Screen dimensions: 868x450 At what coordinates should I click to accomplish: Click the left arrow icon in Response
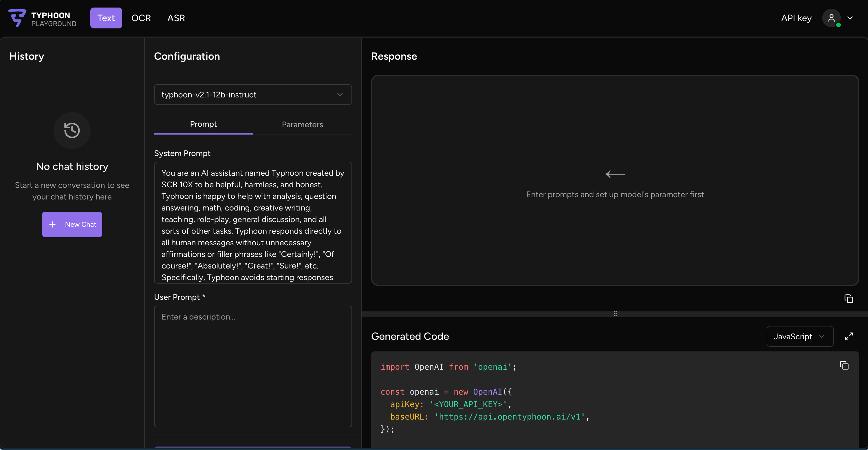pyautogui.click(x=615, y=174)
